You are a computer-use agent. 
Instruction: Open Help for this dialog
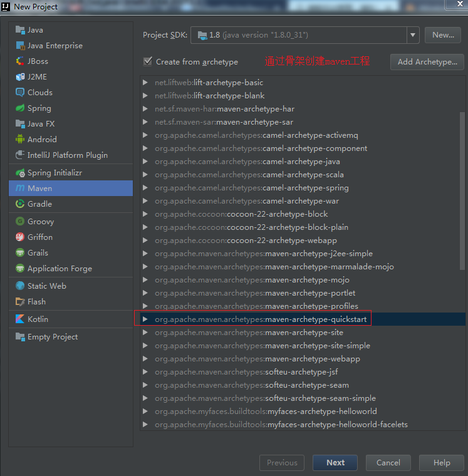coord(442,463)
